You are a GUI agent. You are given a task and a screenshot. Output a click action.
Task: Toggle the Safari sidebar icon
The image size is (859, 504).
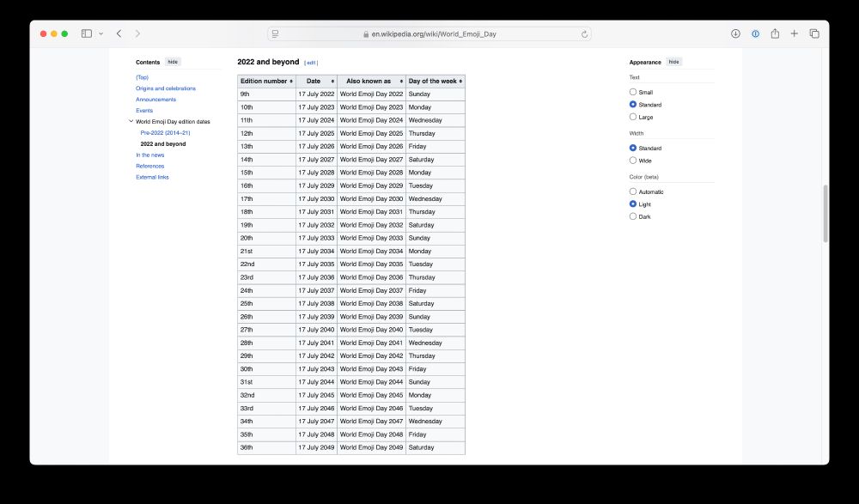87,33
